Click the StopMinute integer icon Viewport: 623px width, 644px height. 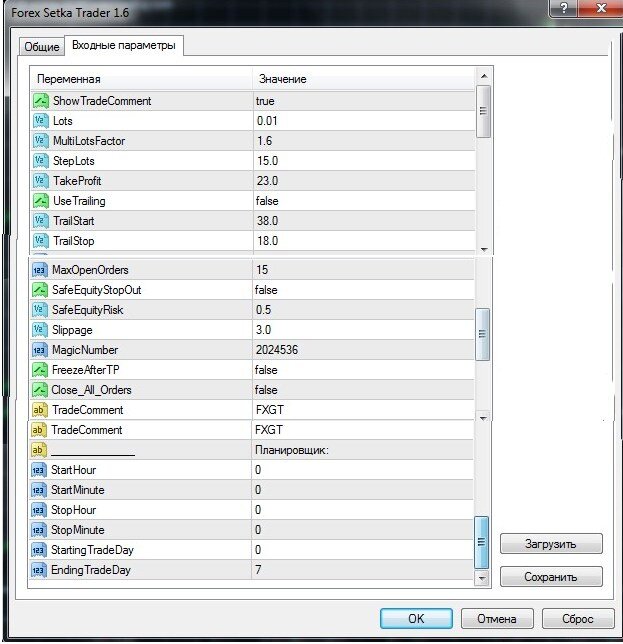click(39, 530)
